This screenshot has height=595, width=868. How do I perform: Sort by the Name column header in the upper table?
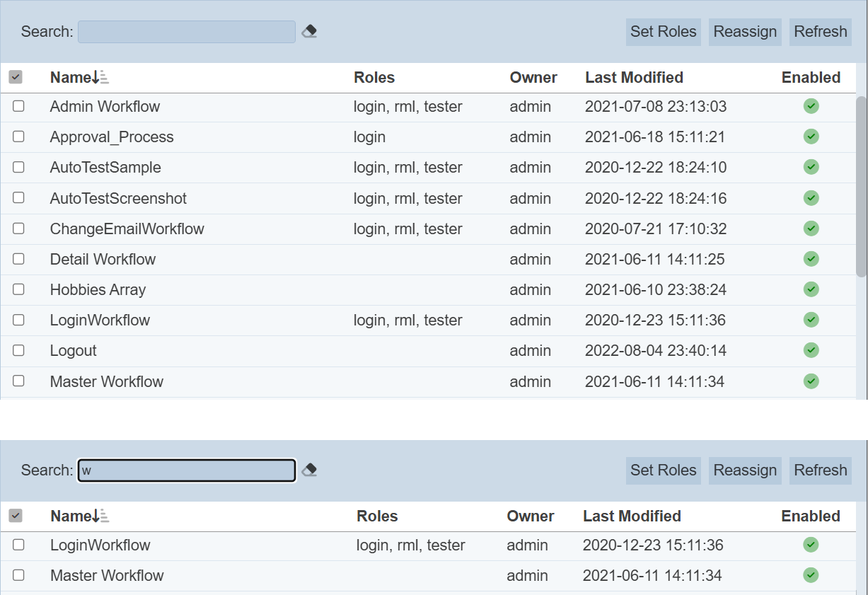click(x=71, y=78)
